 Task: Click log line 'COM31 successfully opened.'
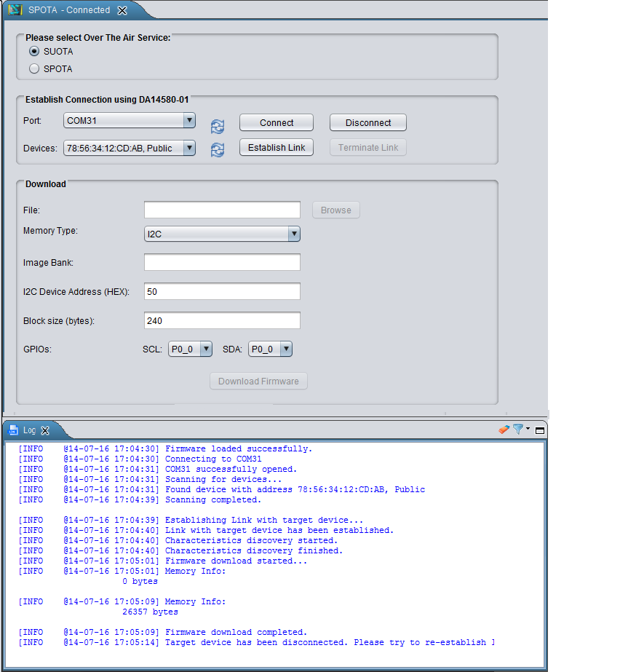click(231, 470)
